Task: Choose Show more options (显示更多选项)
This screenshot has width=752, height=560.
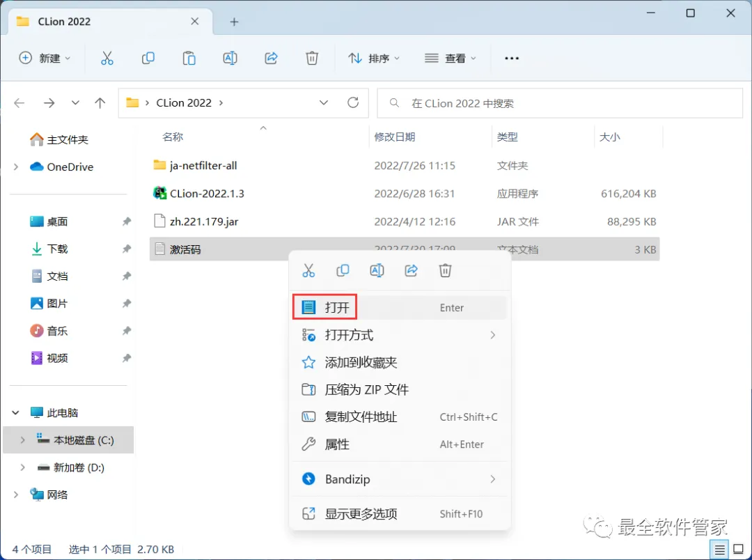Action: [399, 514]
